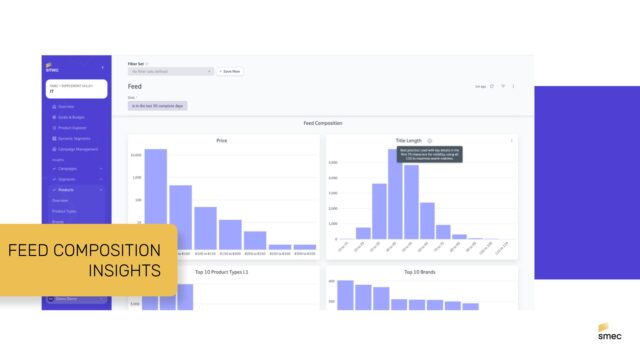Click the Title Length info icon
Screen dimensions: 640x360
[x=429, y=141]
